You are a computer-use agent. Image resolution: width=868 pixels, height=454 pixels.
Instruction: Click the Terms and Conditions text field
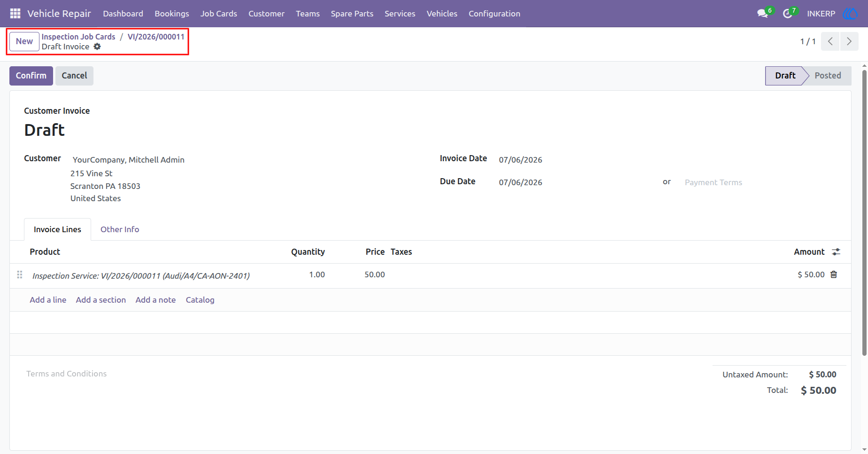point(366,374)
